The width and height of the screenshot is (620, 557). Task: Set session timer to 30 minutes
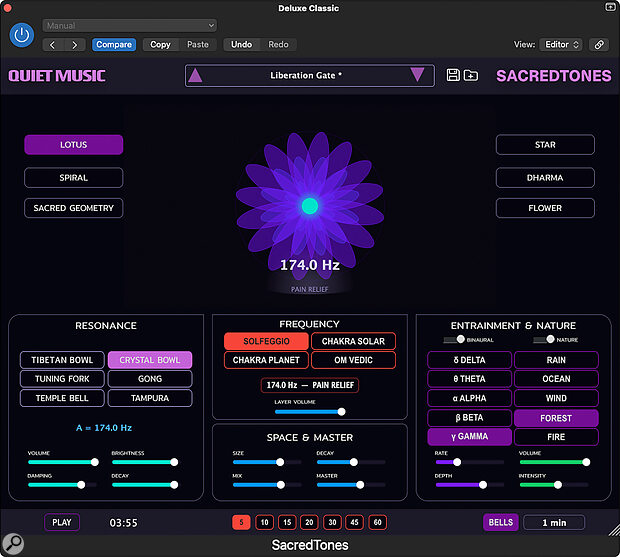tap(332, 523)
